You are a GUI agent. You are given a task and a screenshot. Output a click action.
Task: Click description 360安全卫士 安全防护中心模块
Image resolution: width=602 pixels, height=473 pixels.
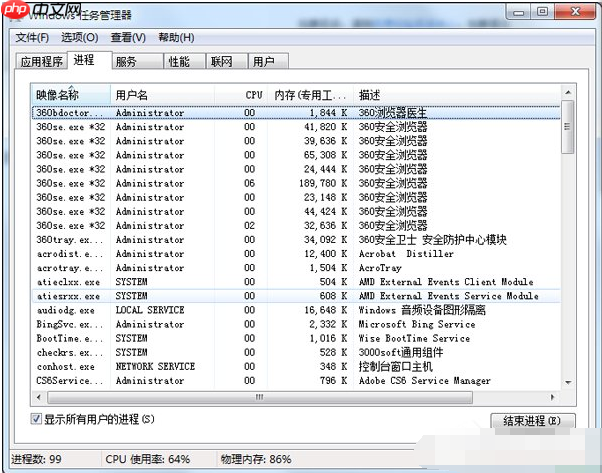(433, 240)
